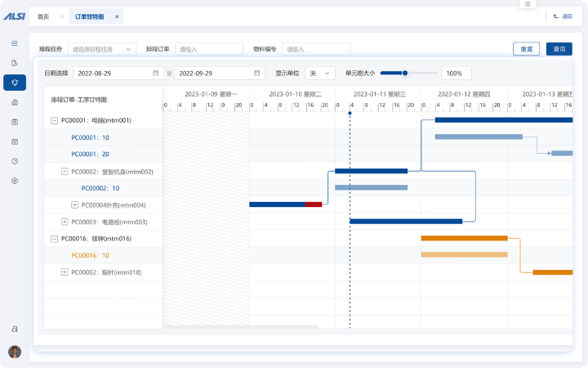Viewport: 588px width, 368px height.
Task: Close the 订单甘特图 tab
Action: click(x=117, y=16)
